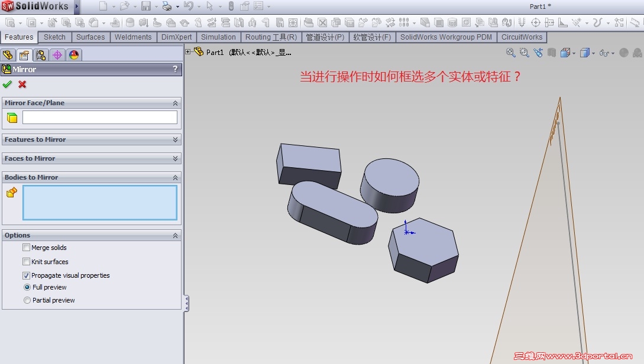
Task: Click the Mirror Face/Plane selection box
Action: point(100,118)
